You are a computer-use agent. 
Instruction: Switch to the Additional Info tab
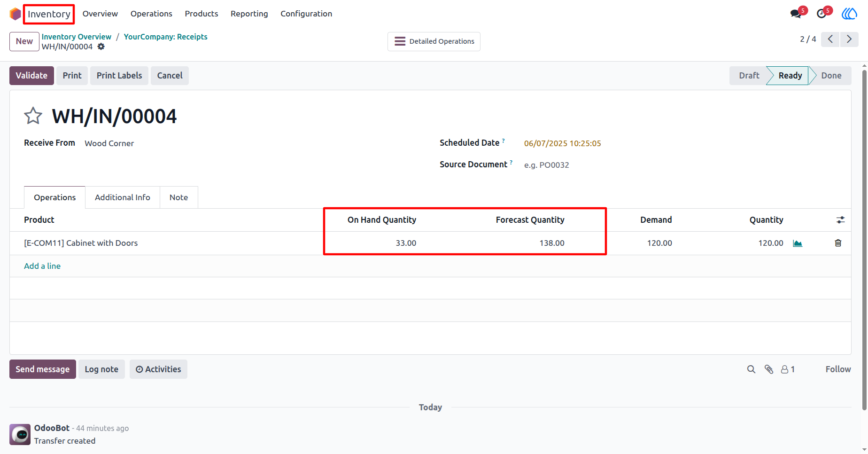coord(123,197)
